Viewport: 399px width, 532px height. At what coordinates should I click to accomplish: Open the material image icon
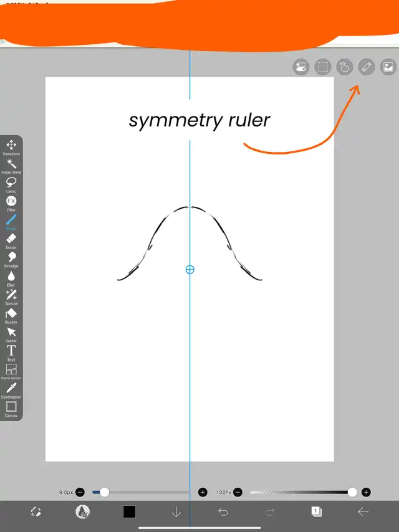point(388,67)
